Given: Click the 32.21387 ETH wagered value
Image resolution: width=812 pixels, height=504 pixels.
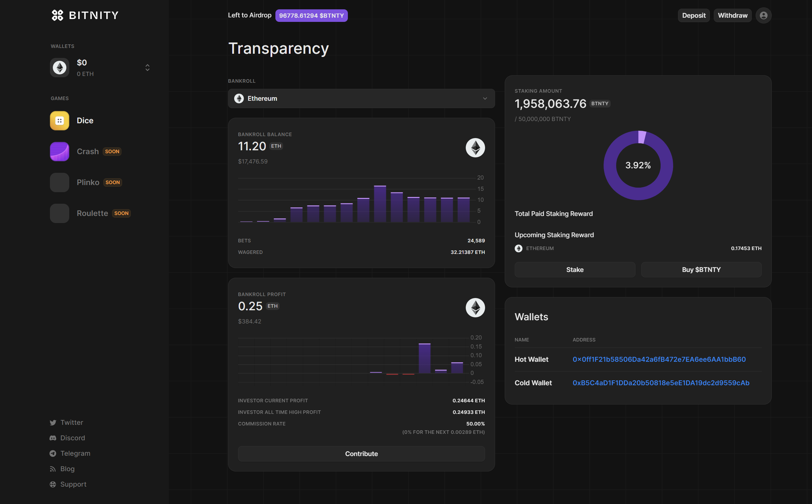Looking at the screenshot, I should pos(467,252).
